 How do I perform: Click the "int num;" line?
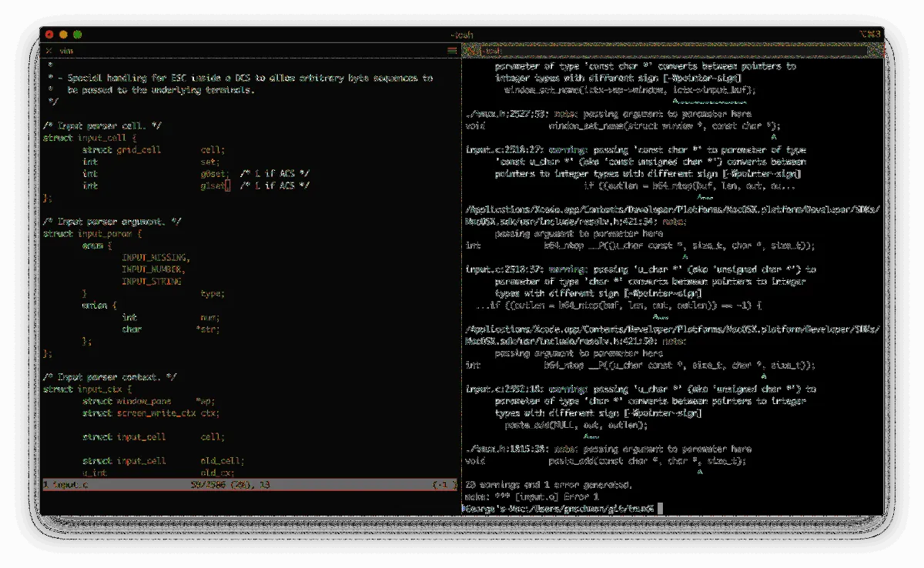pos(170,317)
